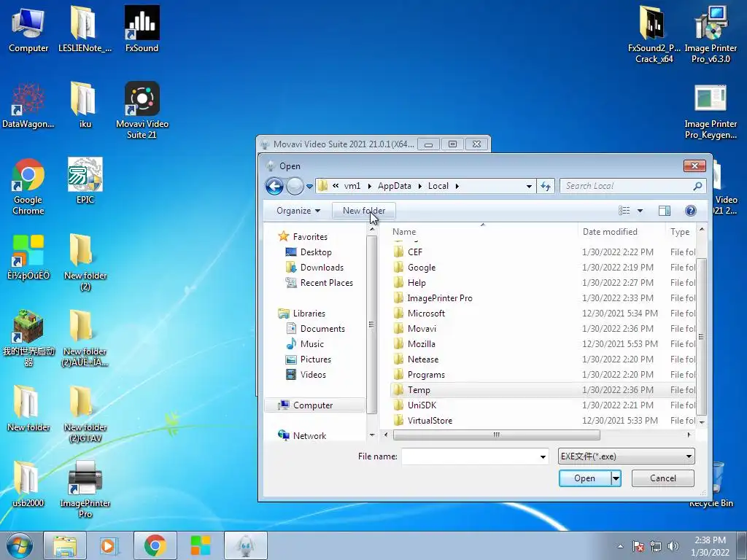The width and height of the screenshot is (747, 560).
Task: Select Music library
Action: click(x=311, y=344)
